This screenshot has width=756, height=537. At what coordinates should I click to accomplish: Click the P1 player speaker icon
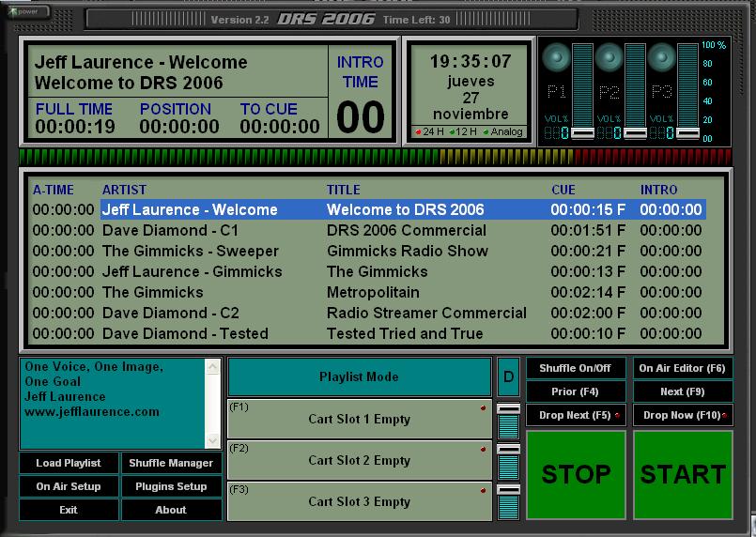coord(556,57)
